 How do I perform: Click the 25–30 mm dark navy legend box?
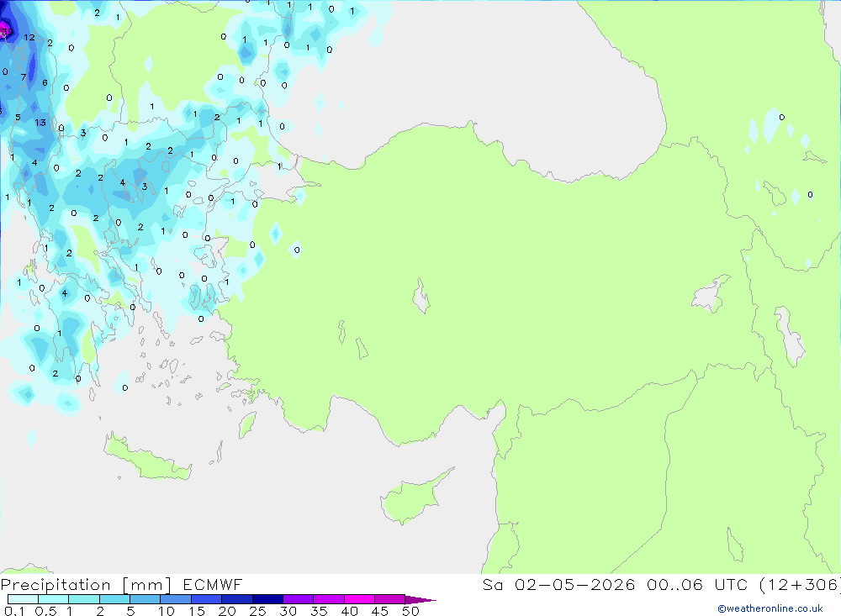pyautogui.click(x=267, y=599)
